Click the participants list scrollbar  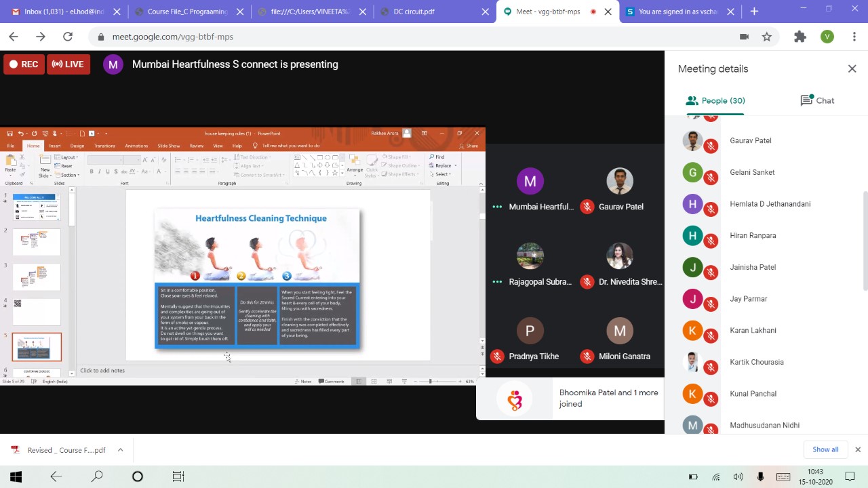[x=864, y=203]
